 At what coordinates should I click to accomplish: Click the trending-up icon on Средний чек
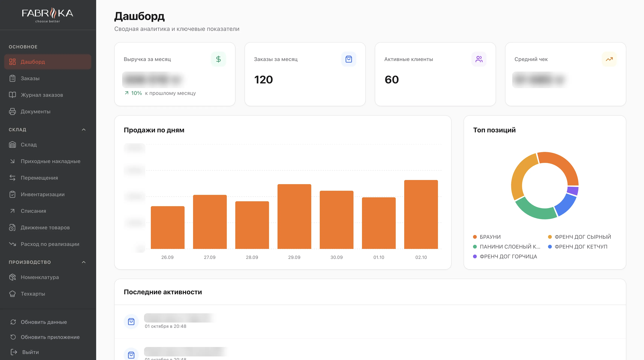click(x=609, y=59)
